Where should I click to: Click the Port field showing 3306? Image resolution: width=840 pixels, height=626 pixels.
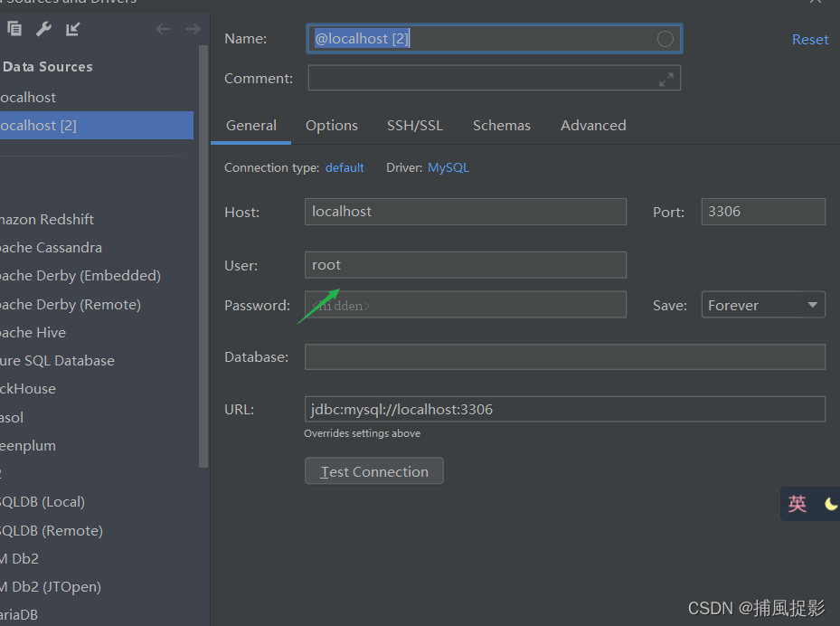(763, 212)
